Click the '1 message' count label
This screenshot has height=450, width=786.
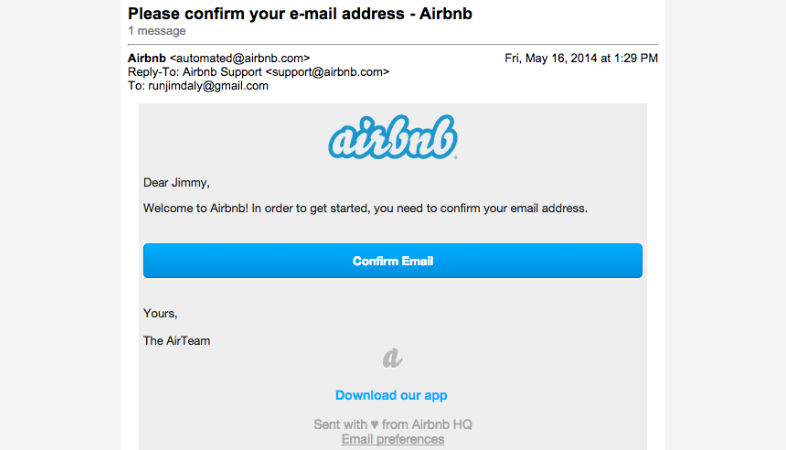[156, 31]
